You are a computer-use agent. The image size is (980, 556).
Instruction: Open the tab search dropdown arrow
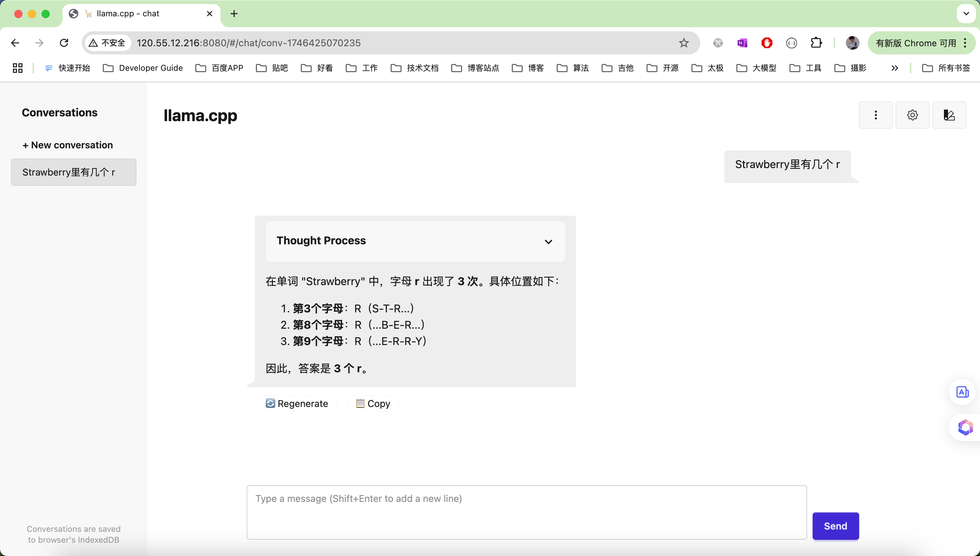966,14
